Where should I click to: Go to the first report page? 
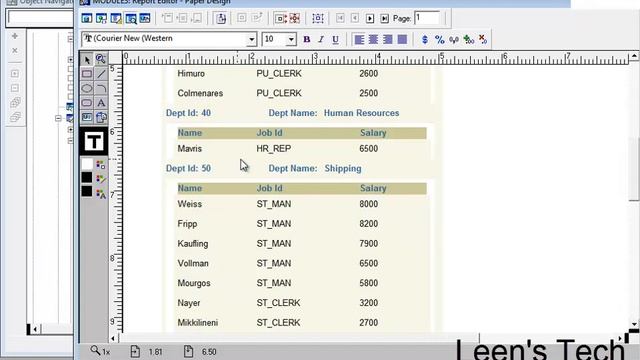(x=340, y=18)
